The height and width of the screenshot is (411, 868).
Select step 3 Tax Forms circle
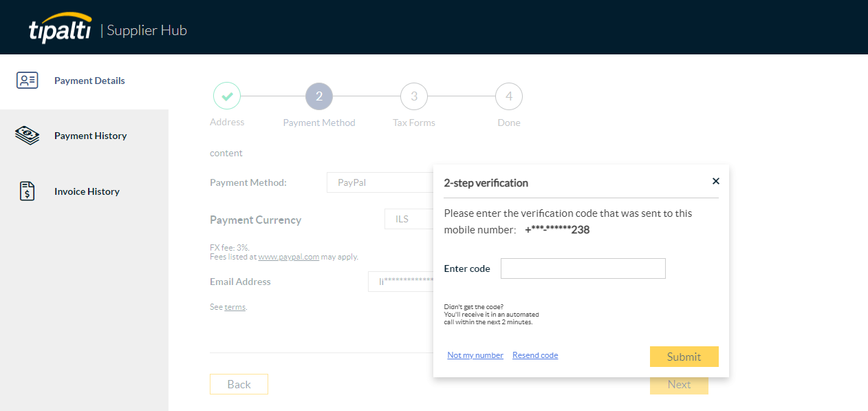[414, 96]
